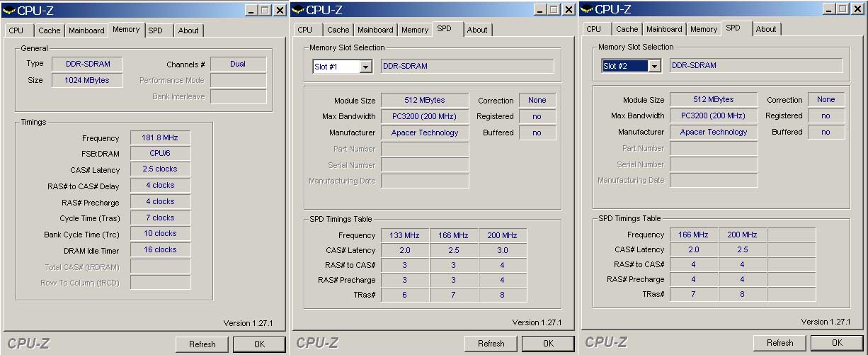Screen dimensions: 868x355
Task: Open Mainboard tab in right CPU-Z window
Action: point(664,29)
